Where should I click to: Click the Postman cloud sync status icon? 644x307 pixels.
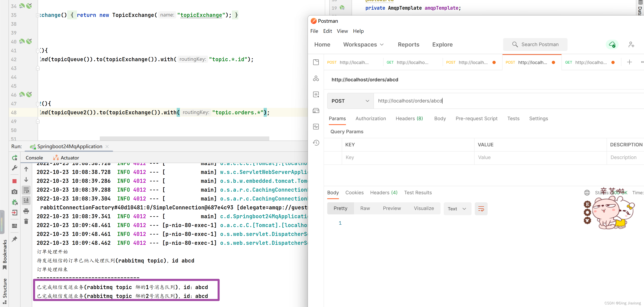click(612, 44)
